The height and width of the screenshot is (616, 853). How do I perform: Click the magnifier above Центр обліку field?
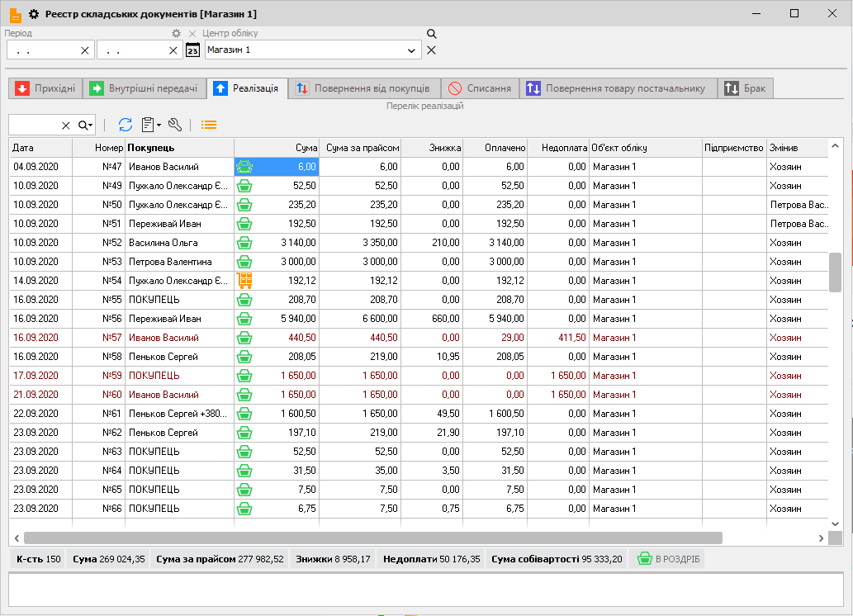[431, 34]
